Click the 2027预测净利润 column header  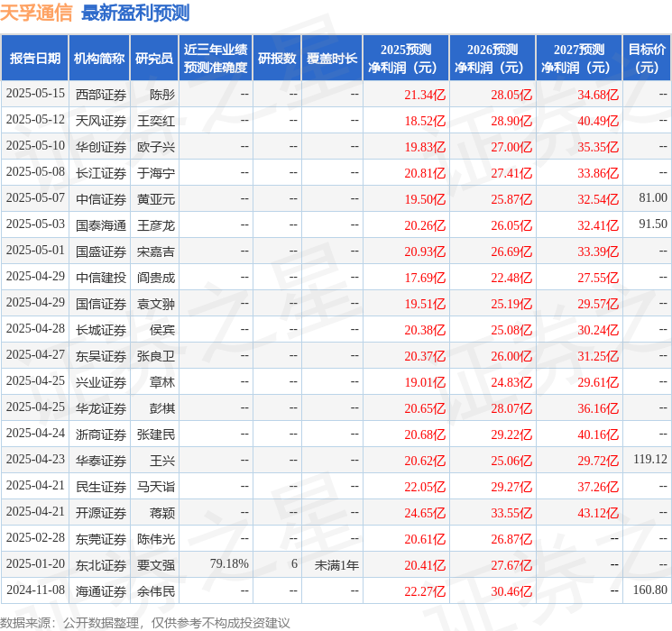click(x=579, y=58)
